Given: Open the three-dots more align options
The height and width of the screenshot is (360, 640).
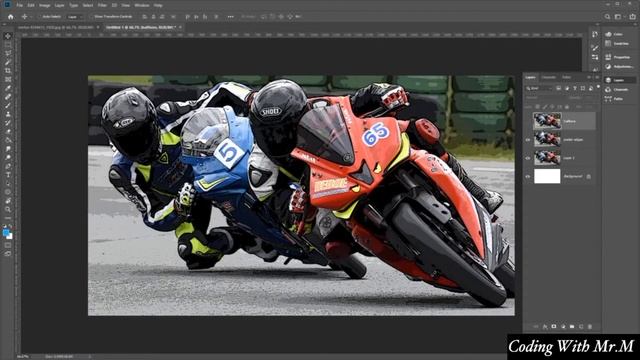Looking at the screenshot, I should point(231,17).
